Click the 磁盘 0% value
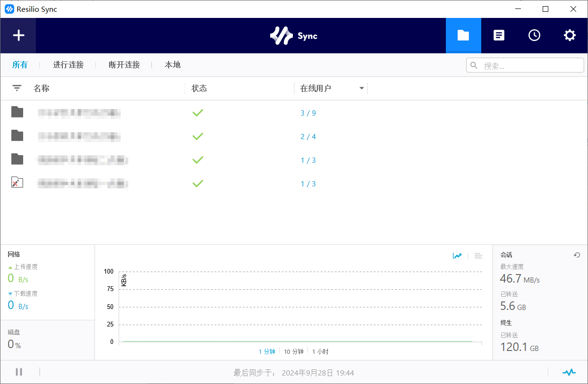588x384 pixels. tap(14, 344)
